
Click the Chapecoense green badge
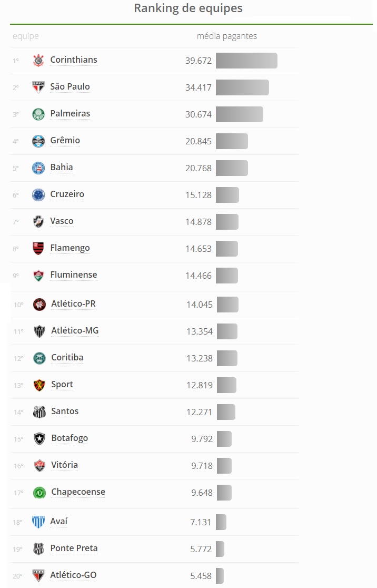click(x=39, y=493)
